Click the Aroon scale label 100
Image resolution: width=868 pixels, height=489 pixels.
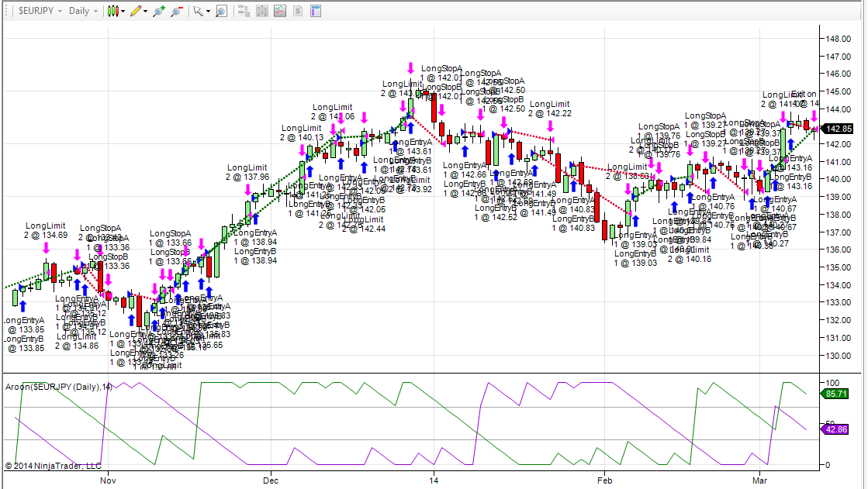[x=832, y=383]
